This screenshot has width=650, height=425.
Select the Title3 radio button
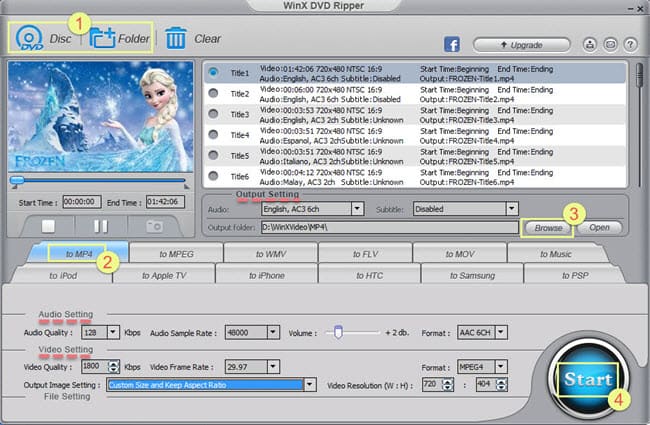click(213, 114)
